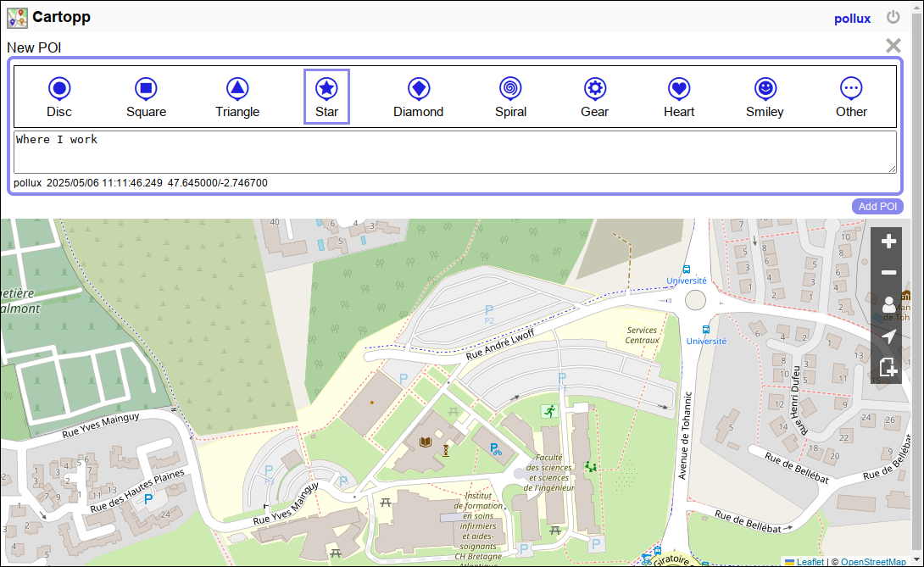Close the New POI panel
This screenshot has height=567, width=924.
coord(893,46)
